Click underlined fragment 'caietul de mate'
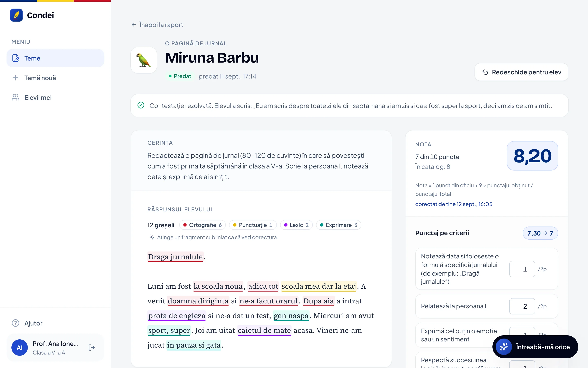The height and width of the screenshot is (368, 588). tap(264, 330)
